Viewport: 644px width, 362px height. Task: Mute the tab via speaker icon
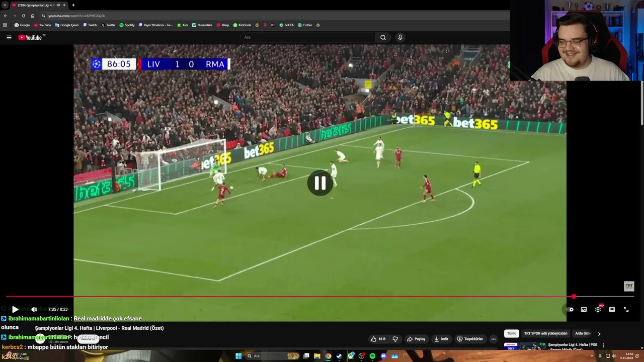(58, 5)
